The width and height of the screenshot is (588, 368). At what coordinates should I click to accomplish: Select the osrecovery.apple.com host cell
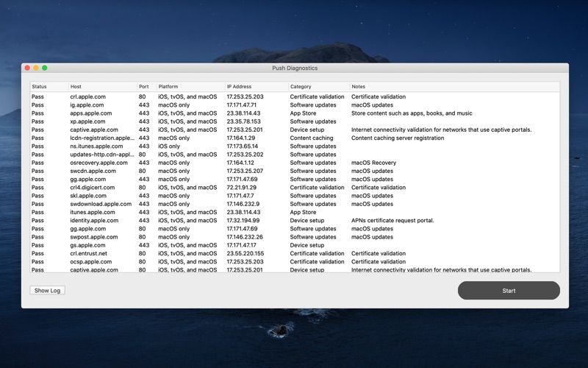tap(98, 163)
